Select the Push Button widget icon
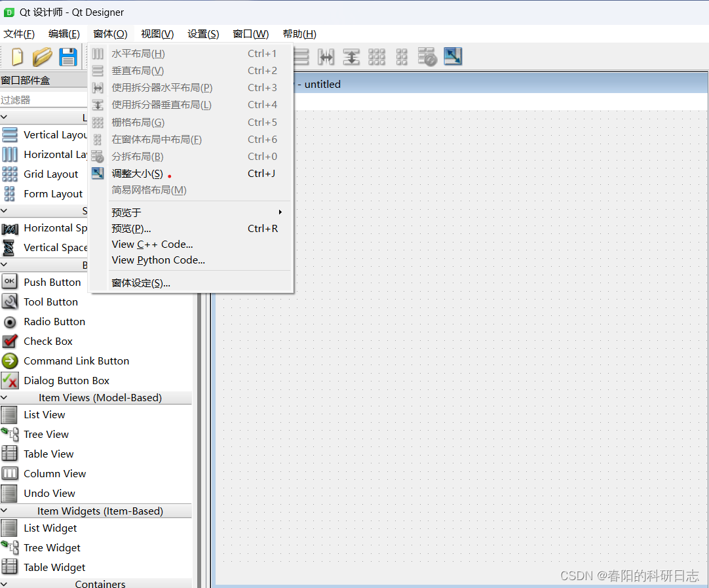The image size is (709, 588). point(9,281)
